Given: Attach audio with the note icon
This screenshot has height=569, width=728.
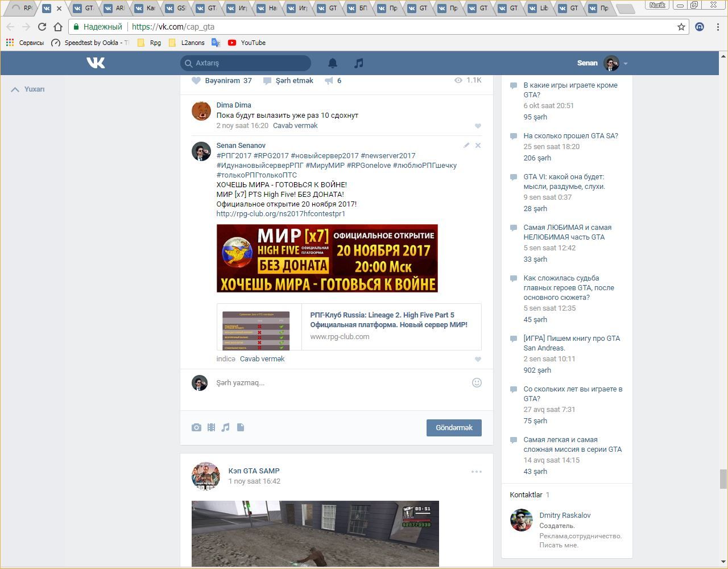Looking at the screenshot, I should click(x=226, y=427).
